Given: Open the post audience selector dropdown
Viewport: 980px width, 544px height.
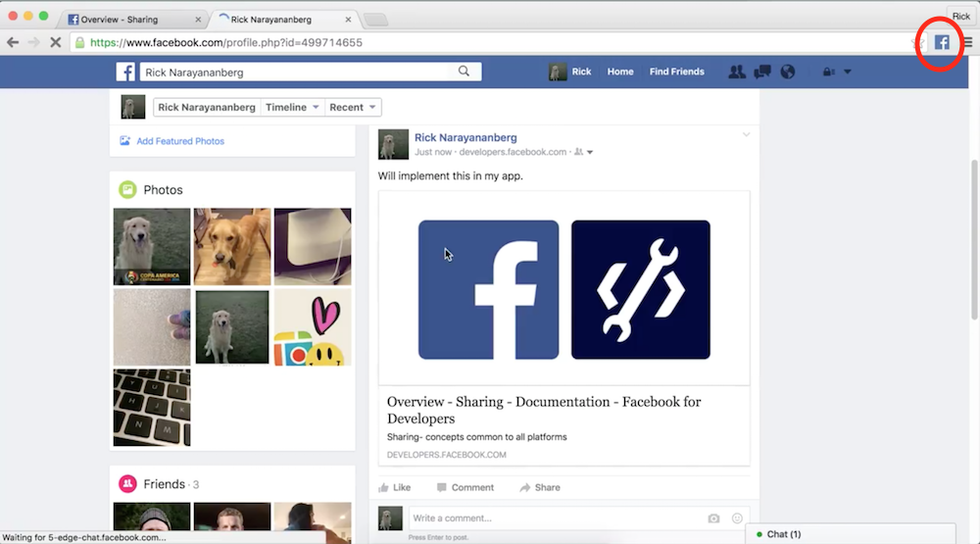Looking at the screenshot, I should coord(584,153).
